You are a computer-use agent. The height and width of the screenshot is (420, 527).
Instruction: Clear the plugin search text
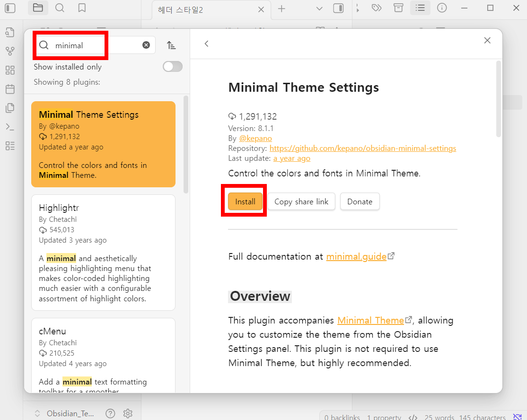pyautogui.click(x=146, y=45)
